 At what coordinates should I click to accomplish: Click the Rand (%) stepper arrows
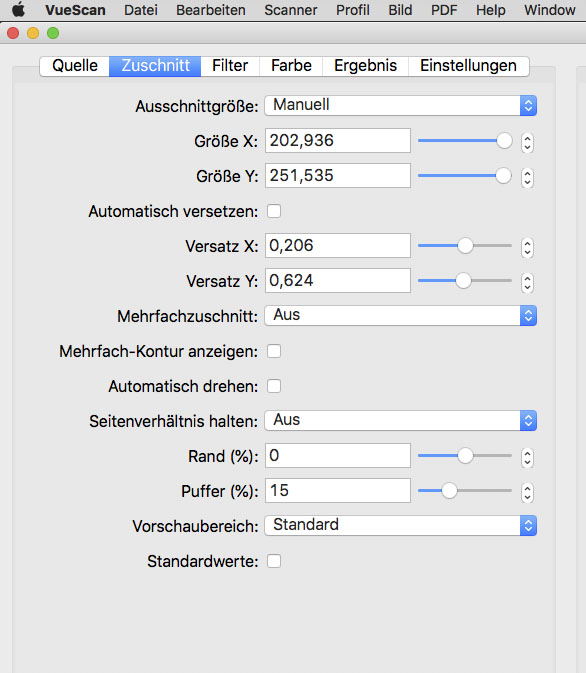(x=527, y=458)
